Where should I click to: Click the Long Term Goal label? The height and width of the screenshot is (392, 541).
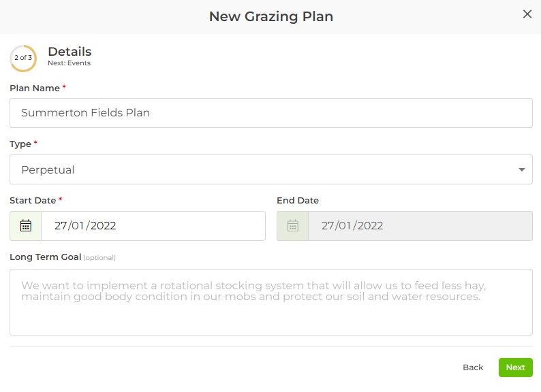pos(46,257)
